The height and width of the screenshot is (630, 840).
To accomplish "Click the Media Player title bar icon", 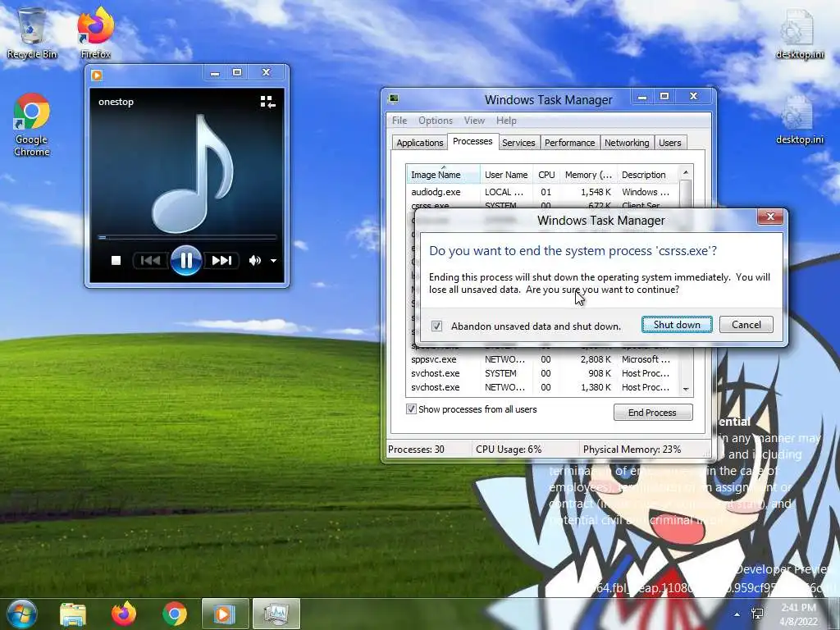I will [97, 75].
